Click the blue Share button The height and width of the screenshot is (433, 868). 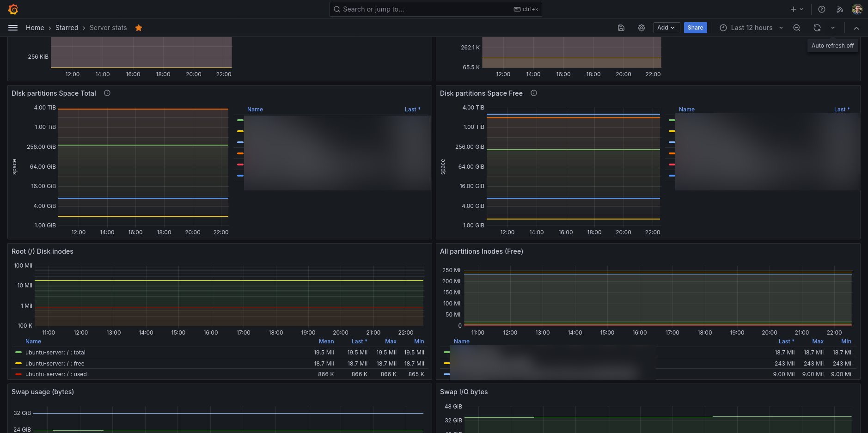(695, 28)
